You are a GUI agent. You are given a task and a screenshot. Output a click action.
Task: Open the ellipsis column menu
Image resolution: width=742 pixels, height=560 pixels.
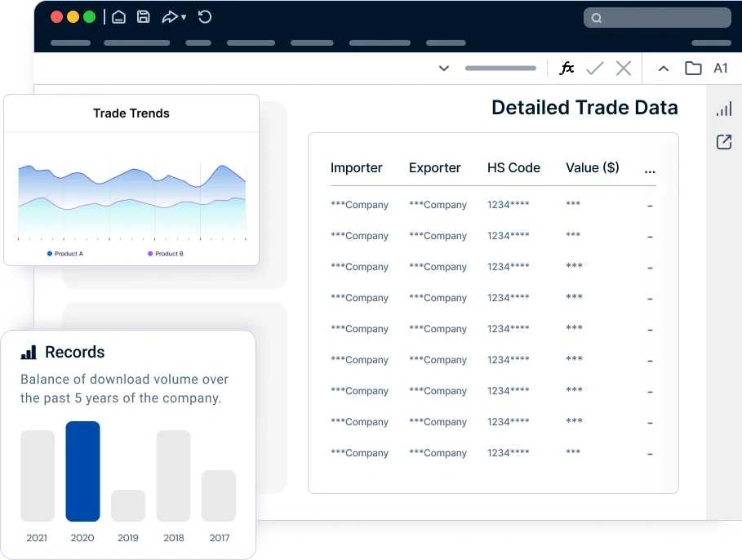650,171
